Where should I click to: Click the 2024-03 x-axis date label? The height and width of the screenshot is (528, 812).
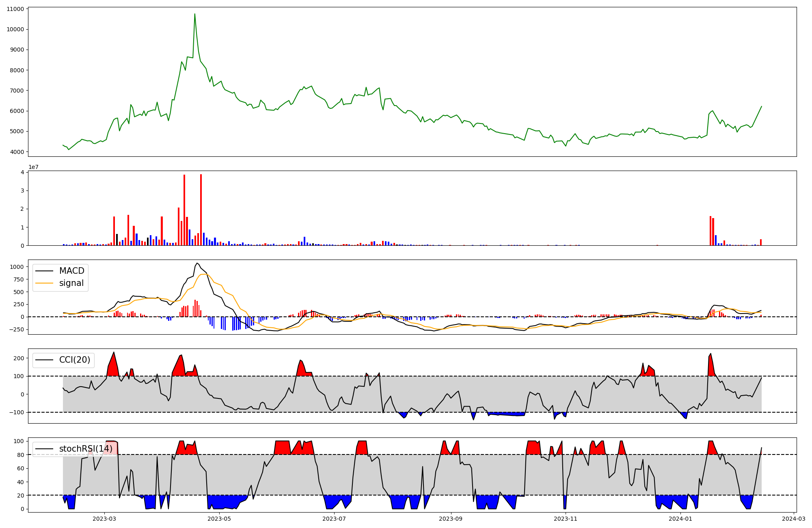click(793, 519)
